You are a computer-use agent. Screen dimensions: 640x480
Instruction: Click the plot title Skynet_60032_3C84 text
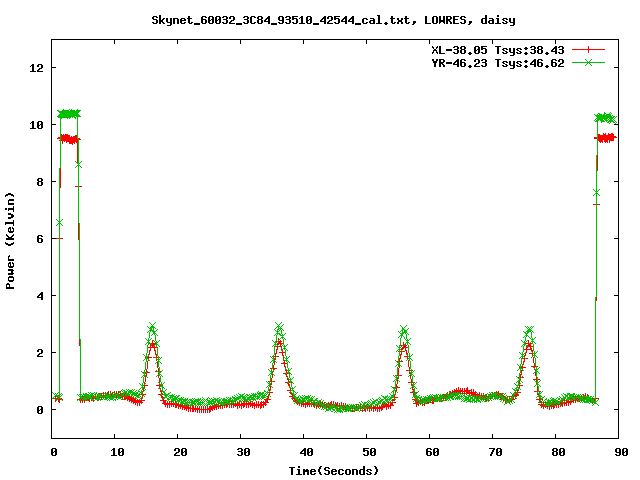pos(333,20)
